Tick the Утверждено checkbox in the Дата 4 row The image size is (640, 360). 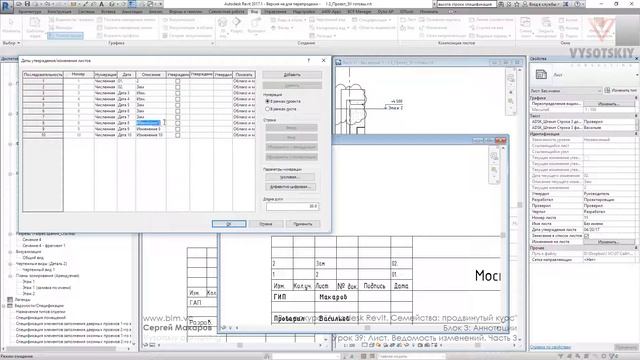[x=178, y=99]
